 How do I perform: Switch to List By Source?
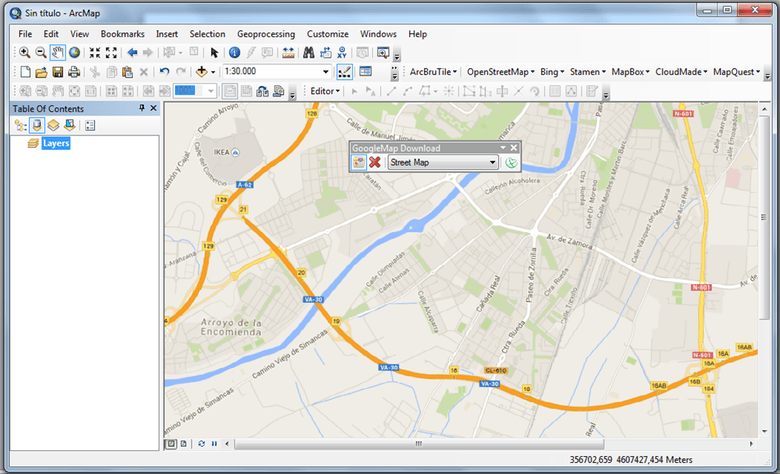click(36, 125)
